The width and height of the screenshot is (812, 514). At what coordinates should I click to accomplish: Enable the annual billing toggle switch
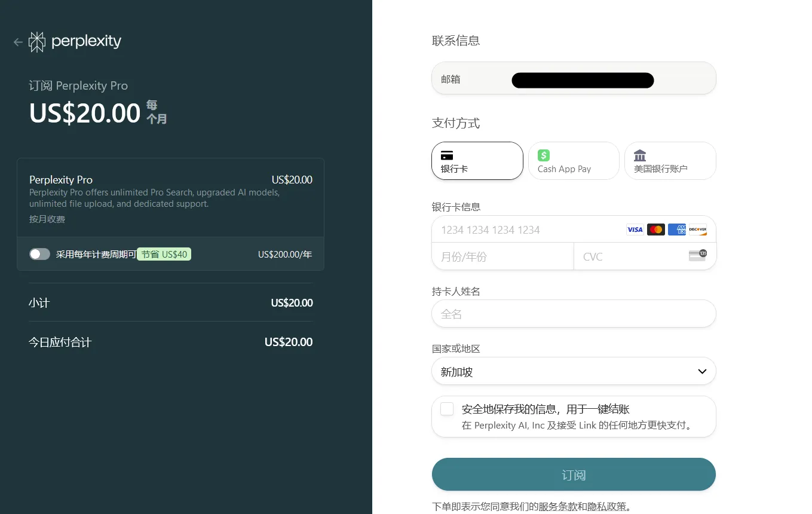39,254
